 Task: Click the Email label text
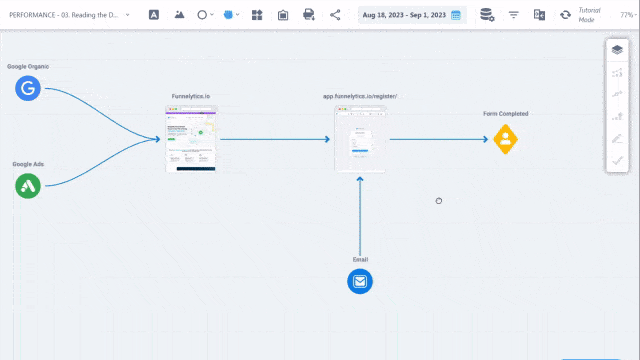coord(360,260)
